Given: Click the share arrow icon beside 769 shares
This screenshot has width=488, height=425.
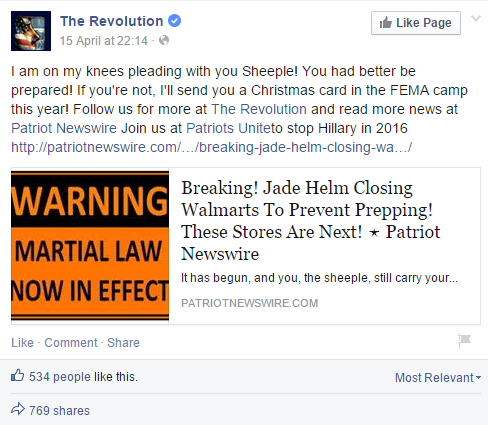Looking at the screenshot, I should pyautogui.click(x=18, y=409).
